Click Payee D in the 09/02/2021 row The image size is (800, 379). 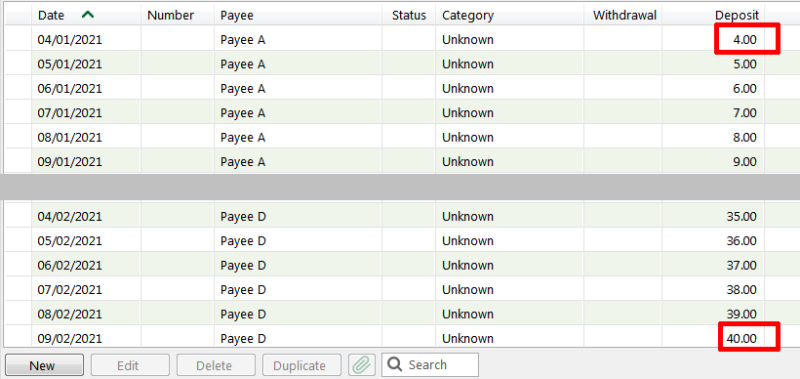(x=243, y=338)
